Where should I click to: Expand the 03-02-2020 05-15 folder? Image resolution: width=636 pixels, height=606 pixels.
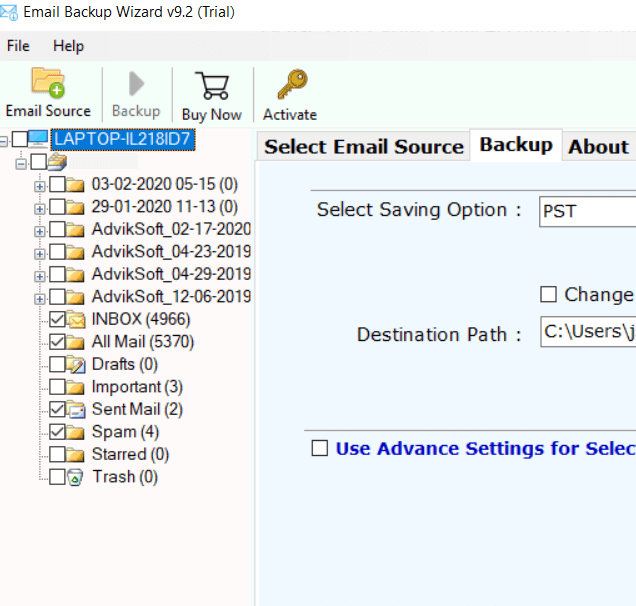[39, 187]
